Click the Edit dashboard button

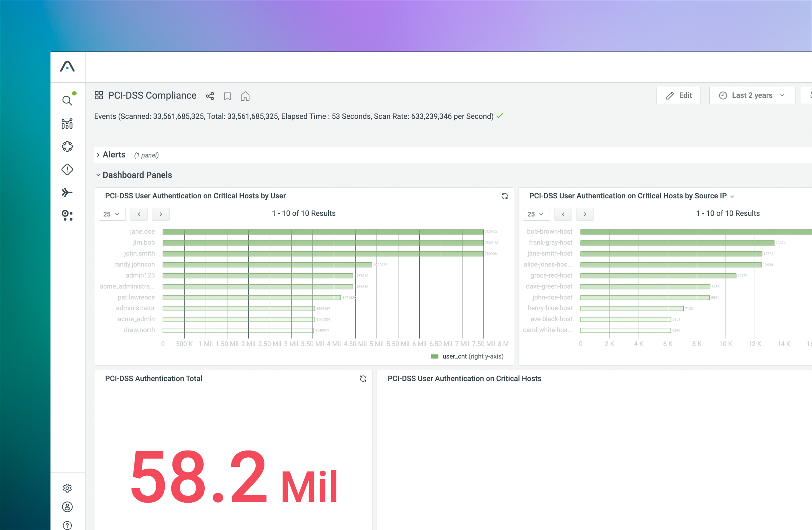pos(678,96)
